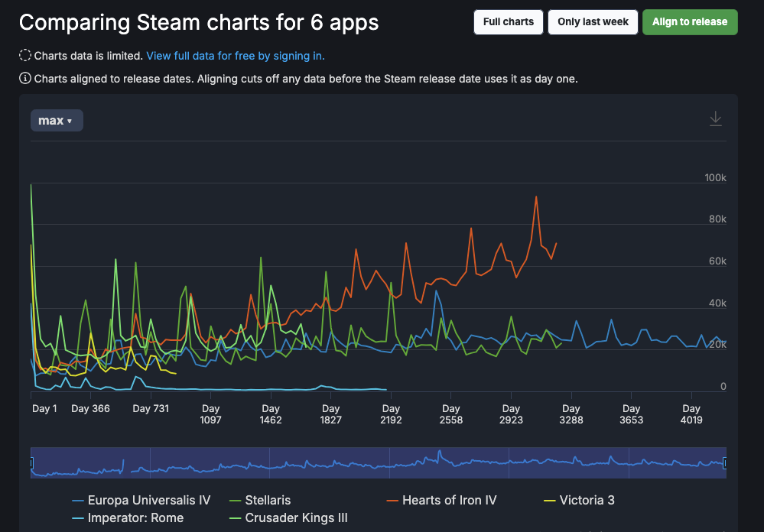Image resolution: width=764 pixels, height=532 pixels.
Task: Click the left handle of range navigator
Action: (x=31, y=462)
